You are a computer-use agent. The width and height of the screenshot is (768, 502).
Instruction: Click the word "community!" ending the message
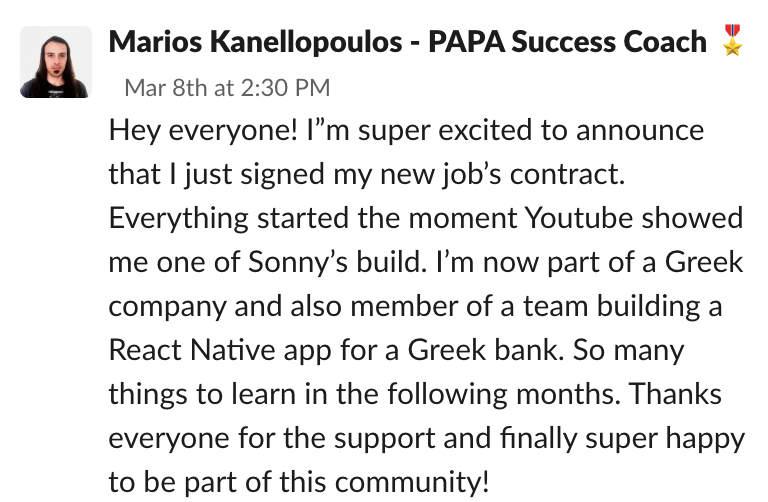coord(413,483)
